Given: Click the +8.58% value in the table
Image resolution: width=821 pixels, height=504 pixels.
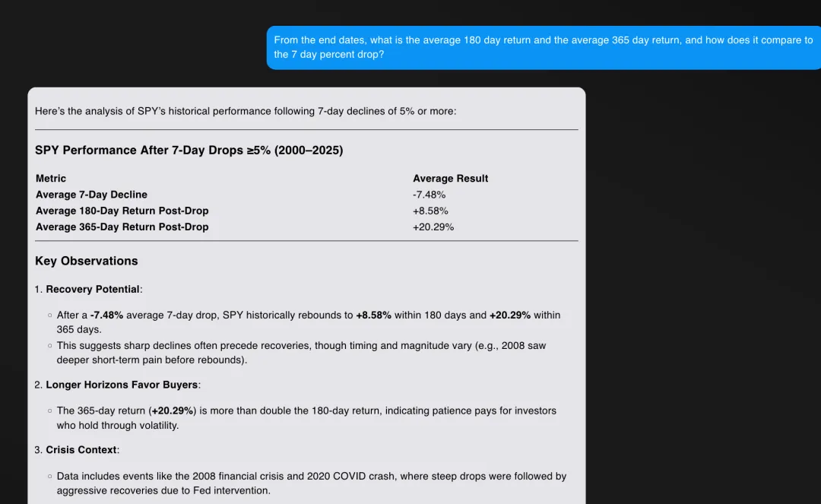Looking at the screenshot, I should click(430, 211).
